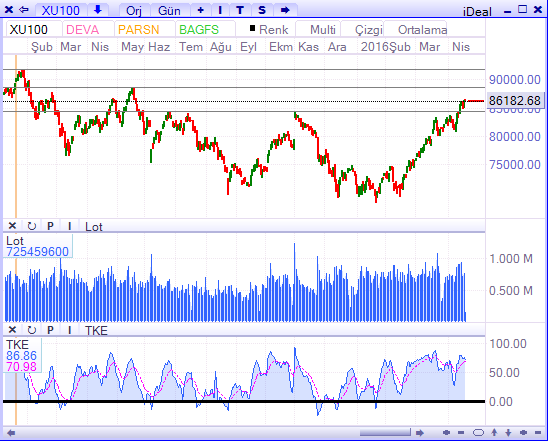Screen dimensions: 548x441
Task: Click the S icon in the toolbar
Action: [262, 10]
